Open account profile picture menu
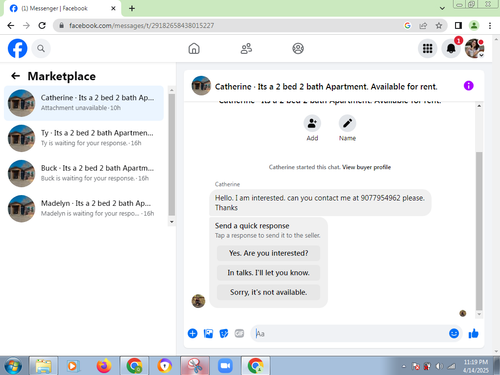 coord(474,49)
